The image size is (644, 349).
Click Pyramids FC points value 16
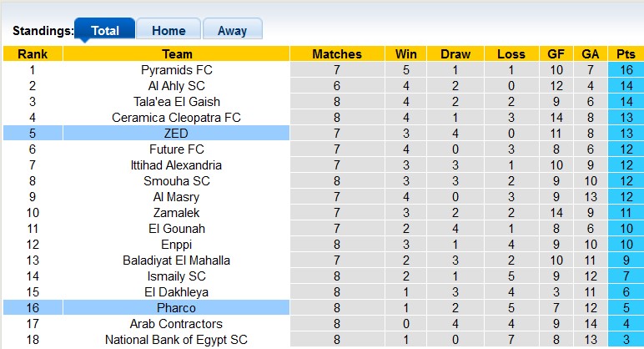pyautogui.click(x=626, y=69)
